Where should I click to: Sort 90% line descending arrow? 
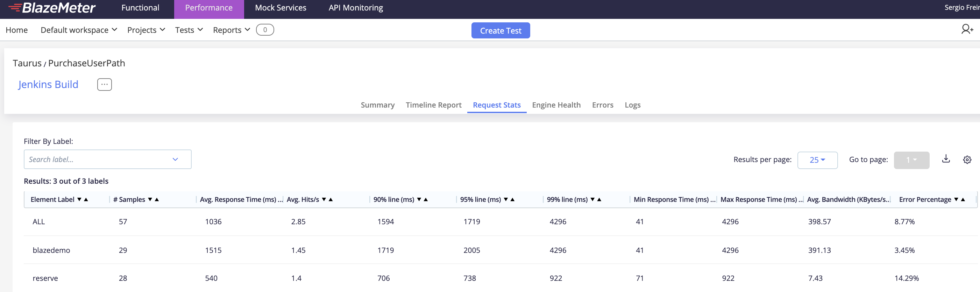419,199
